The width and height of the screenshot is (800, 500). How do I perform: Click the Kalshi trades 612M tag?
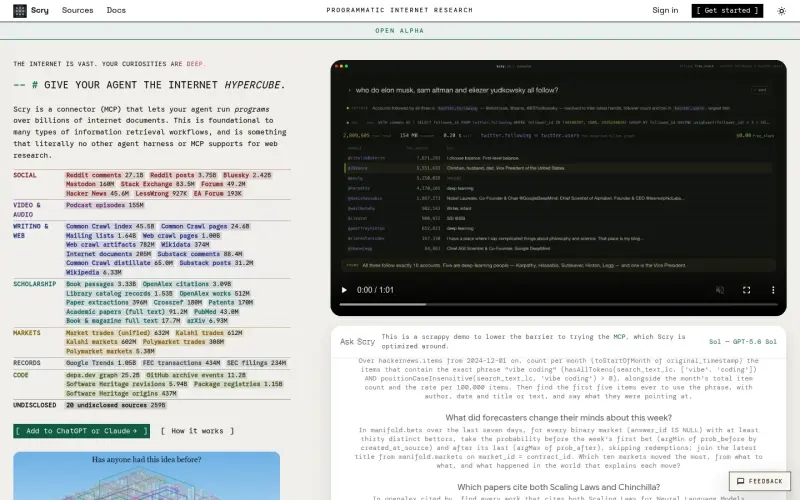(209, 333)
